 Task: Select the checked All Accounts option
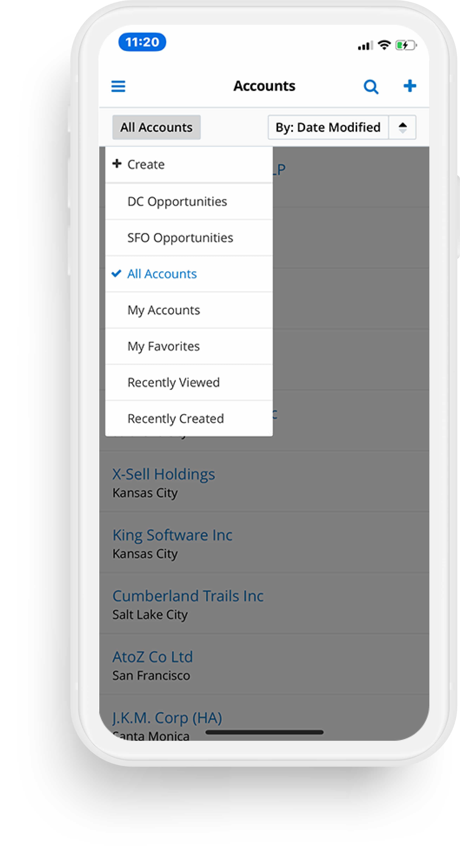point(162,274)
